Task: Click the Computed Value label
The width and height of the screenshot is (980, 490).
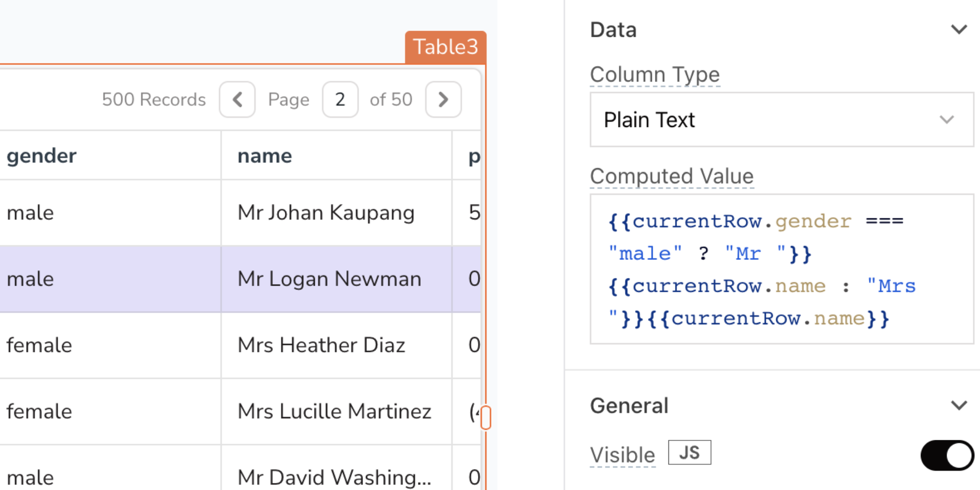Action: coord(672,176)
